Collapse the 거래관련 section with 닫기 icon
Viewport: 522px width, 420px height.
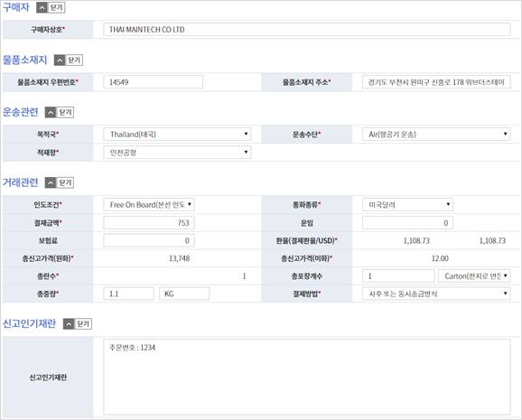60,182
